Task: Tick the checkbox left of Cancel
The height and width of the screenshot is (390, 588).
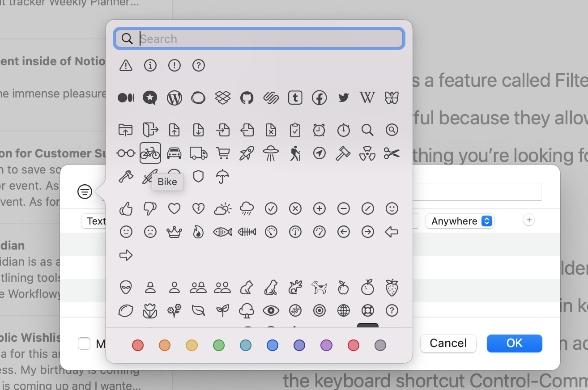Action: pos(84,343)
